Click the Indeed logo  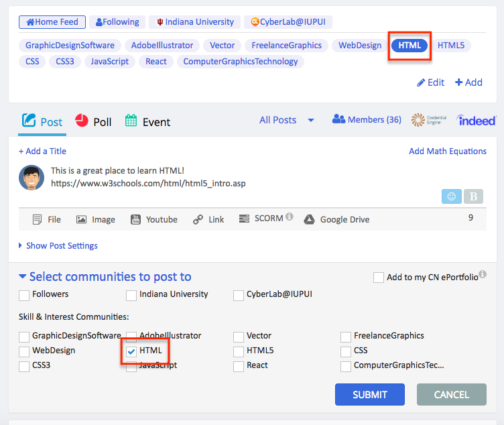pos(477,121)
